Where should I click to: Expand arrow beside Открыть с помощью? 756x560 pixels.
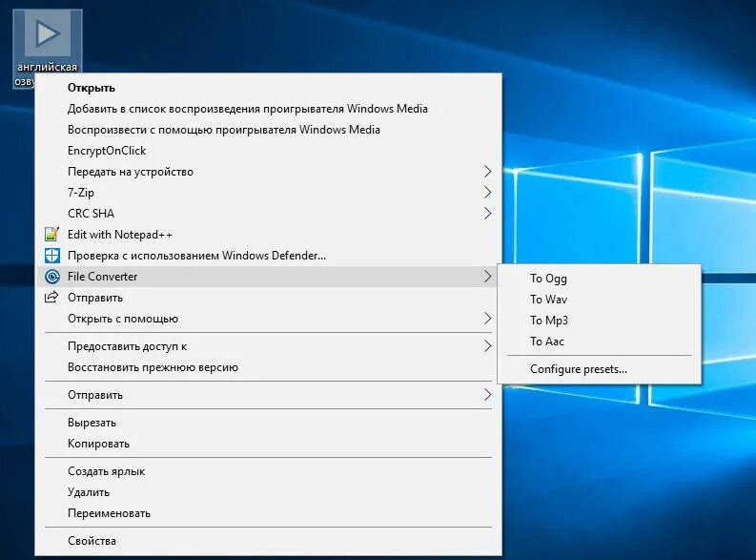487,319
